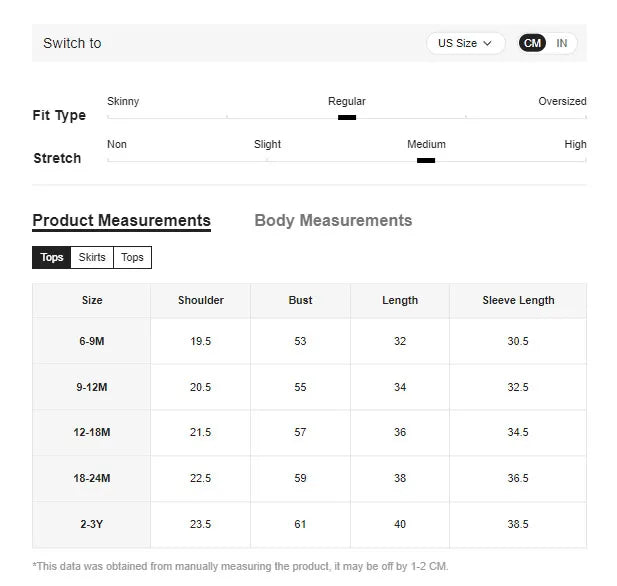
Task: Click the High stretch label
Action: [575, 144]
